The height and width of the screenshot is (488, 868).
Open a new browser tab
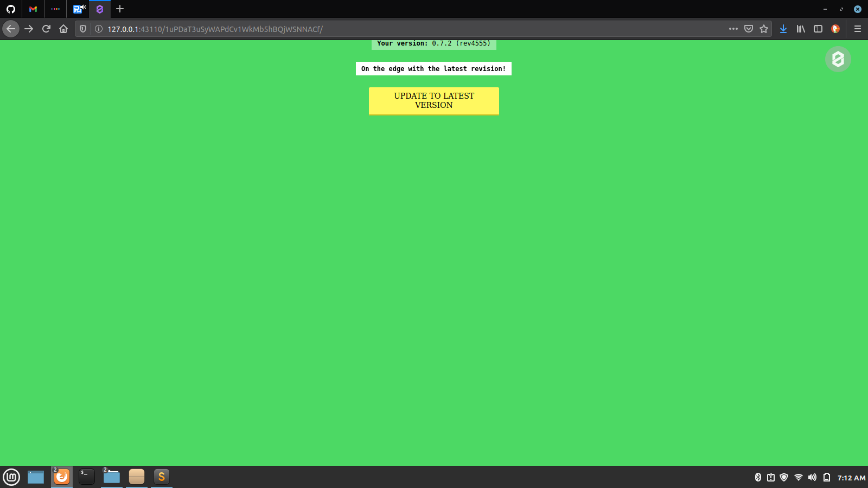[x=119, y=9]
